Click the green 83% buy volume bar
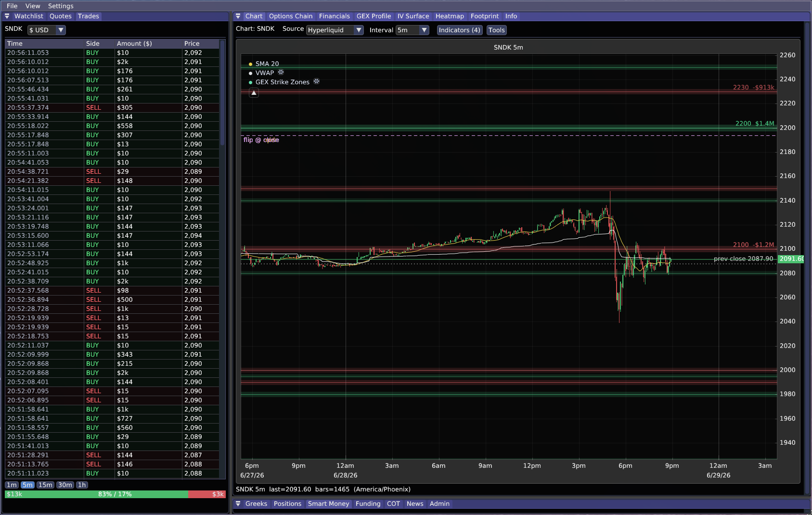The height and width of the screenshot is (515, 812). click(x=97, y=494)
